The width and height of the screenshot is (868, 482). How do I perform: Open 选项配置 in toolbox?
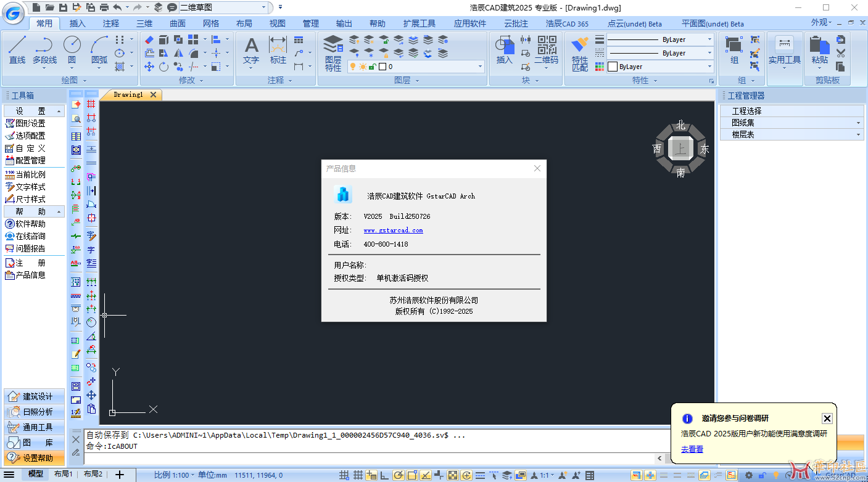(x=25, y=136)
